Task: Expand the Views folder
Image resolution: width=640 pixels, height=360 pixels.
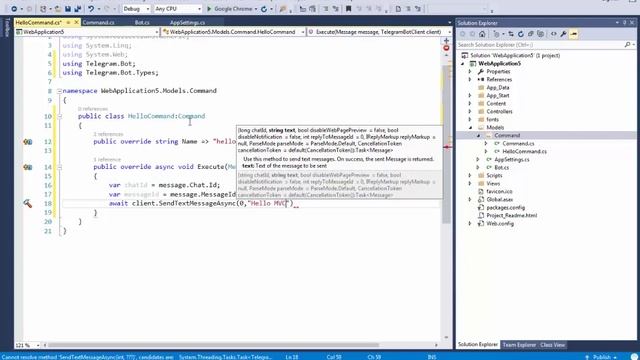Action: (470, 184)
